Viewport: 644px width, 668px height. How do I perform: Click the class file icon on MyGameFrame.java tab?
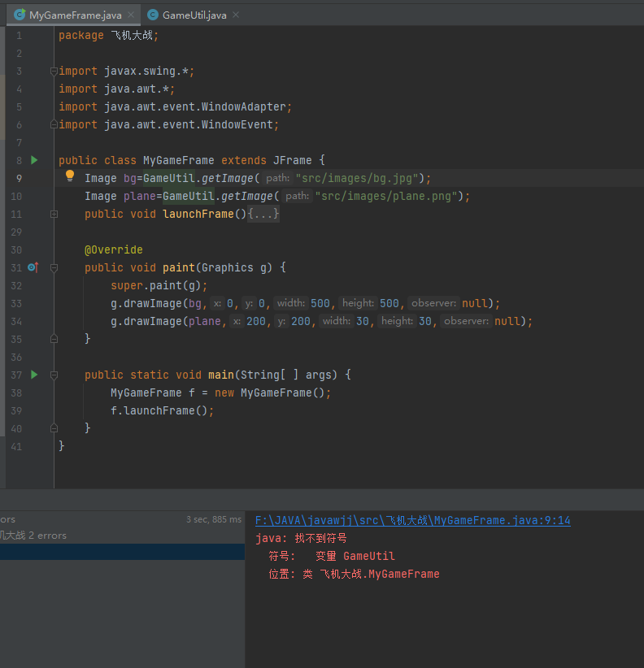tap(20, 15)
